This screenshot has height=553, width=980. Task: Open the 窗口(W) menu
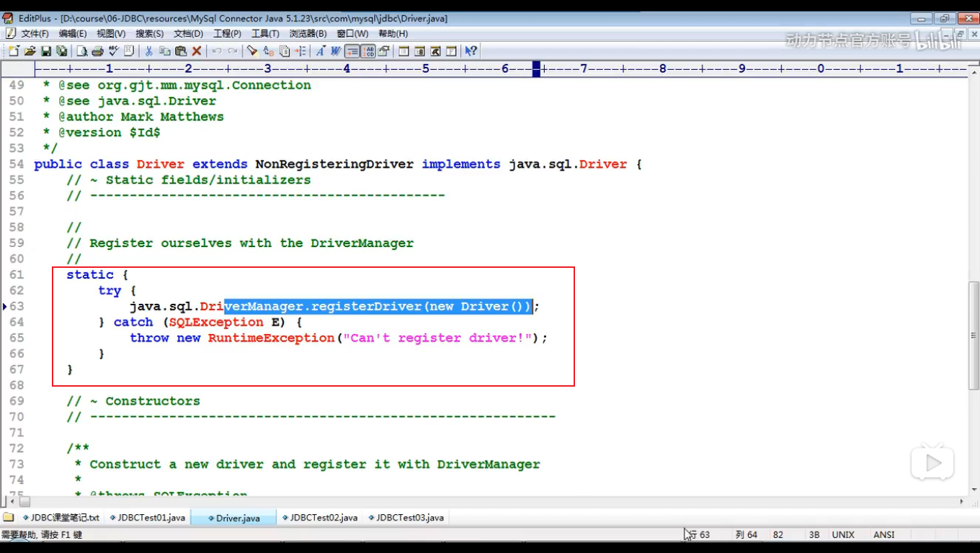(x=352, y=34)
